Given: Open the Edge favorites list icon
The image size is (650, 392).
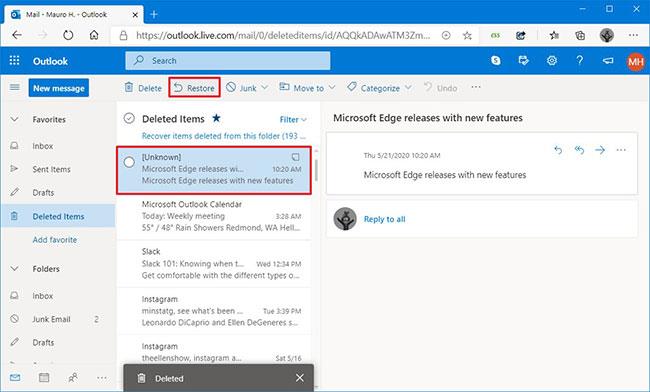Looking at the screenshot, I should coord(554,36).
